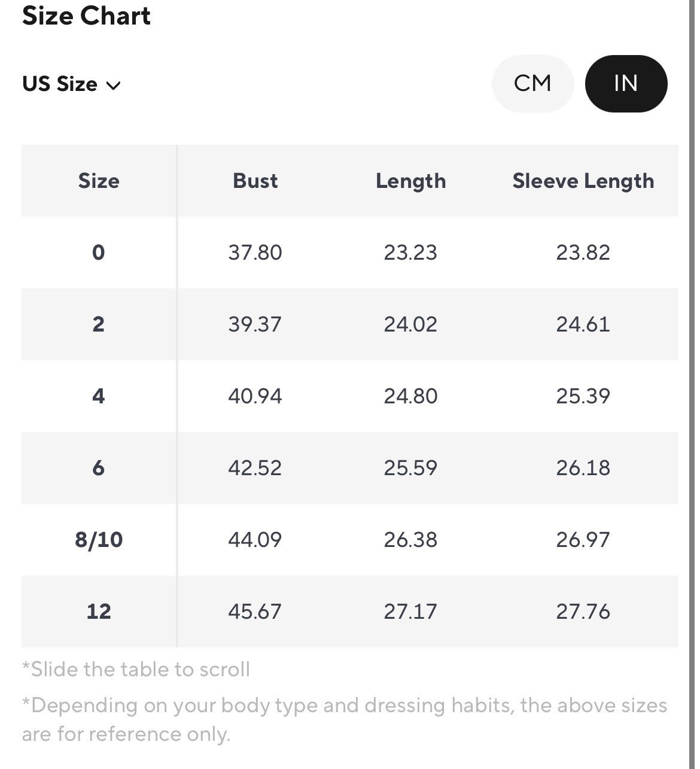The height and width of the screenshot is (769, 700).
Task: Select the IN unit toggle
Action: 626,84
